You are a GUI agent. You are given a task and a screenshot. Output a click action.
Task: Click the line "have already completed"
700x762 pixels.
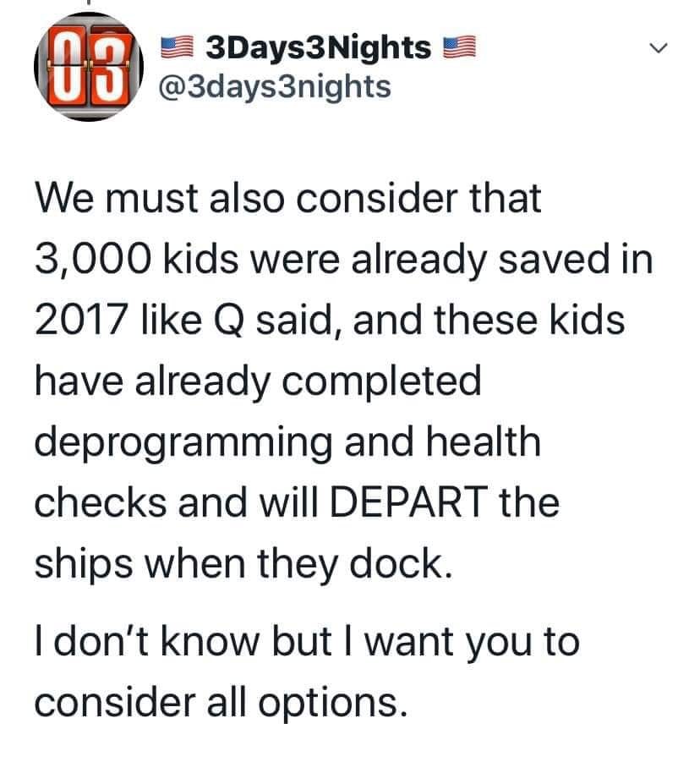coord(257,382)
